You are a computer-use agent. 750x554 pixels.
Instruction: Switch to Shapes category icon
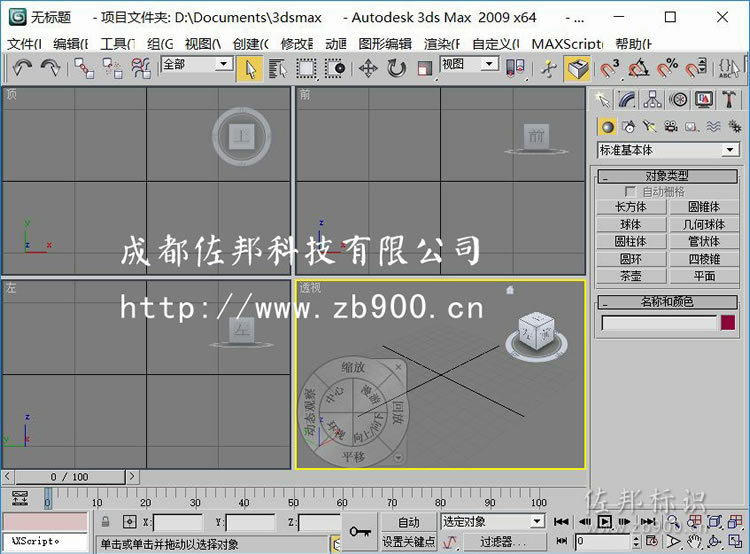[629, 127]
